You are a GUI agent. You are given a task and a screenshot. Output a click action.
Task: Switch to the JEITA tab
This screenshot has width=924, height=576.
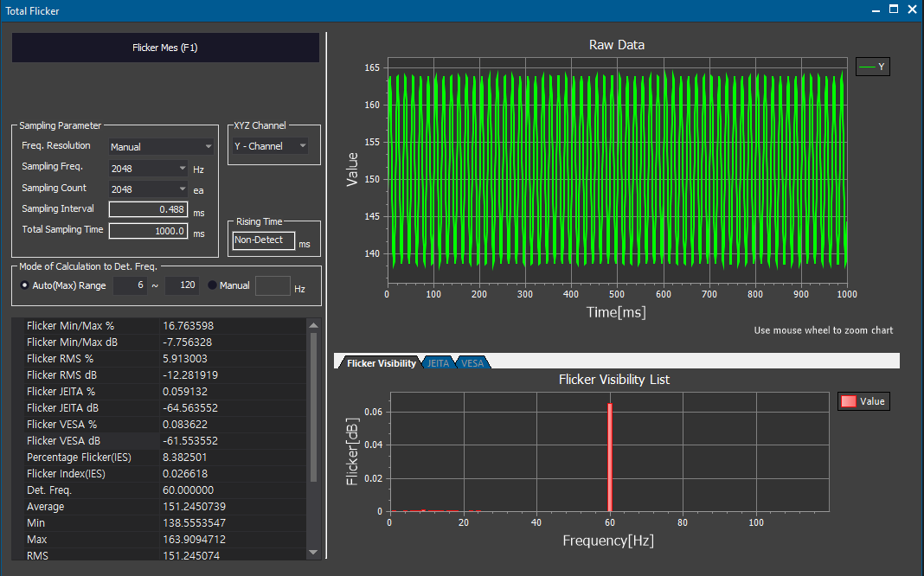(x=438, y=362)
